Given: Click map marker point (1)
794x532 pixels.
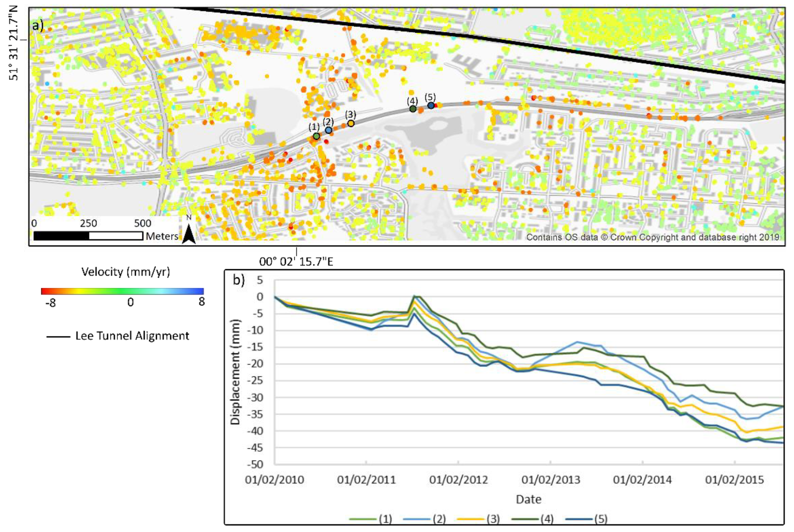Looking at the screenshot, I should (316, 136).
